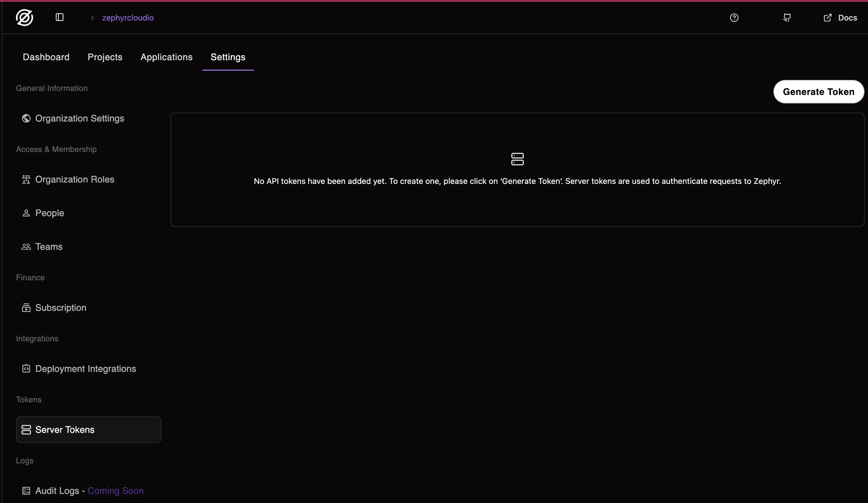The height and width of the screenshot is (503, 868).
Task: Toggle the sidebar collapse icon
Action: (59, 17)
